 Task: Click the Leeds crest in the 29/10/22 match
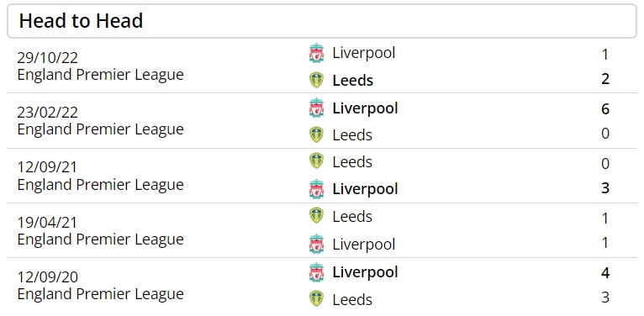pyautogui.click(x=316, y=80)
